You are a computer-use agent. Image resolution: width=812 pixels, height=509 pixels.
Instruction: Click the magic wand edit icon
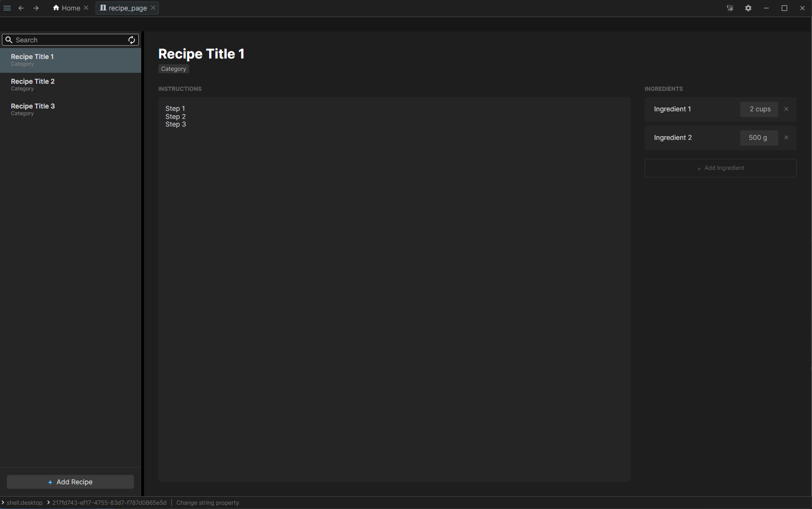730,8
